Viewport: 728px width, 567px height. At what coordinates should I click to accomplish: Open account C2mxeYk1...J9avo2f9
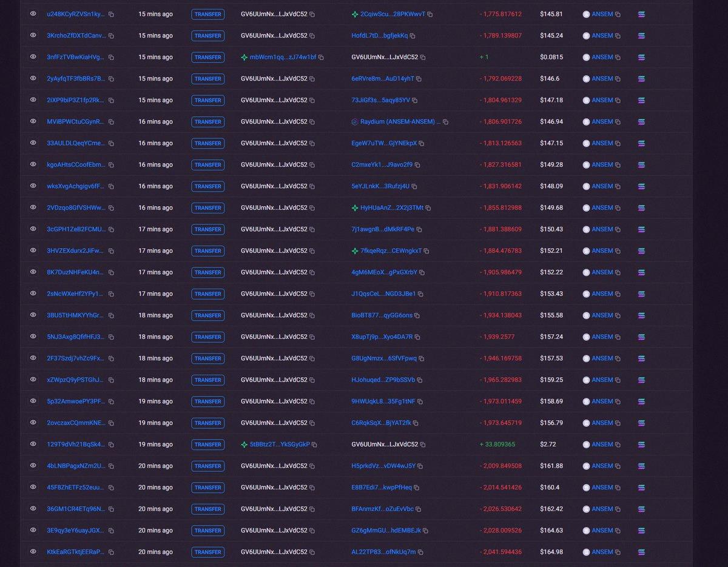point(382,164)
